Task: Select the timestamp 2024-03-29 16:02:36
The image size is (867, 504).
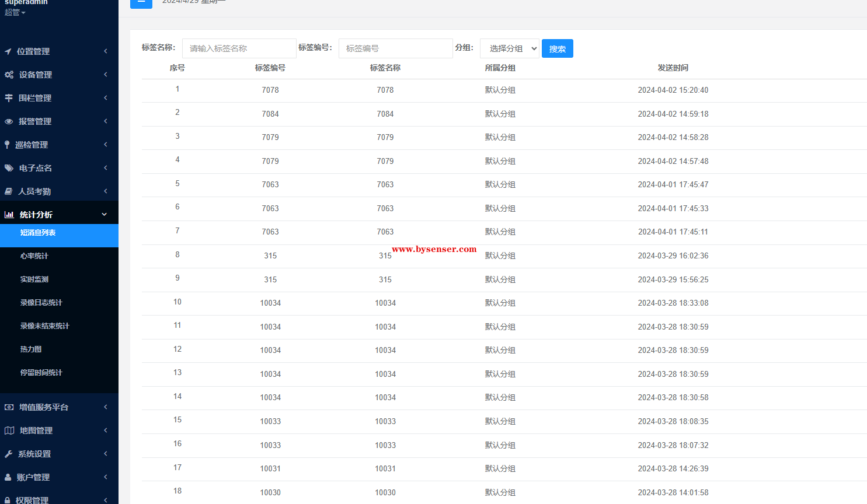Action: [673, 256]
